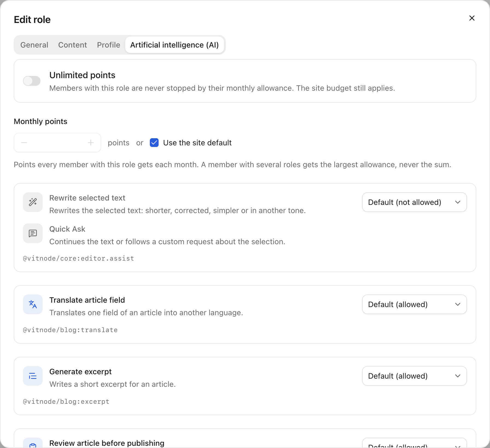Click the Monthly points label
The image size is (490, 448).
pos(40,121)
